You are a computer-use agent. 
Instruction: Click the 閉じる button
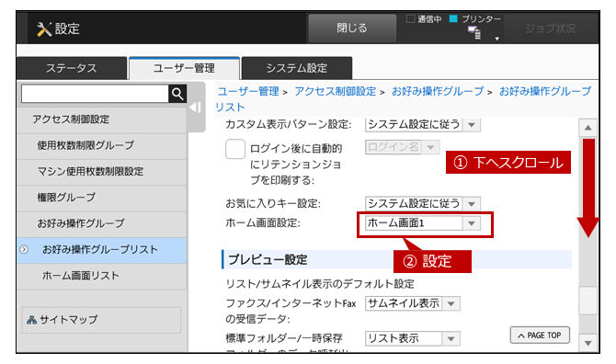[352, 28]
